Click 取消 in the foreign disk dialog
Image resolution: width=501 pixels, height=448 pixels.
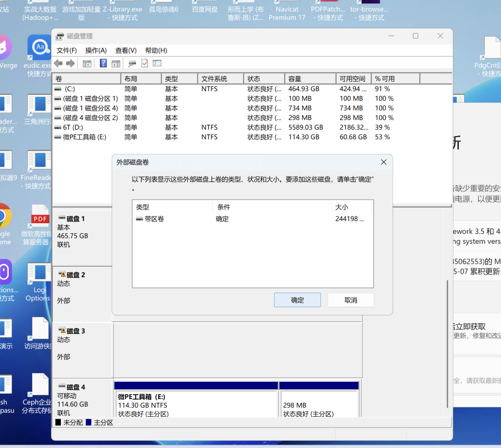[350, 300]
